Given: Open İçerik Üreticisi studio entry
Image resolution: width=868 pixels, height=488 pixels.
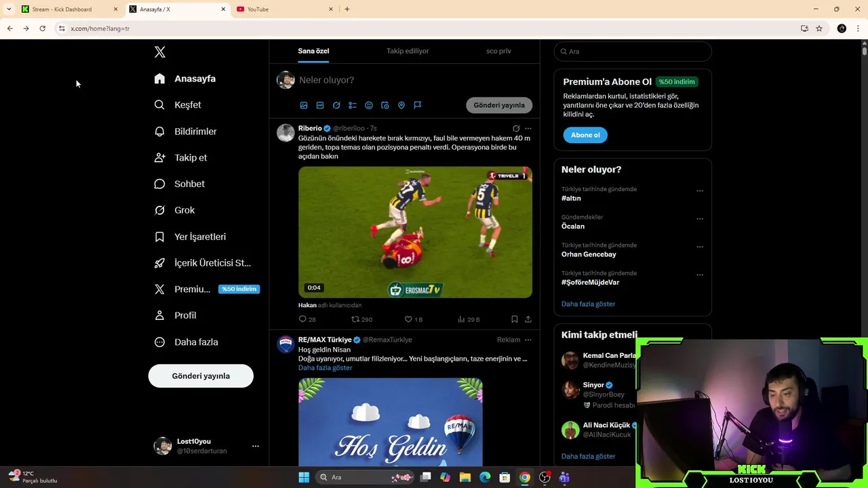Looking at the screenshot, I should [203, 263].
